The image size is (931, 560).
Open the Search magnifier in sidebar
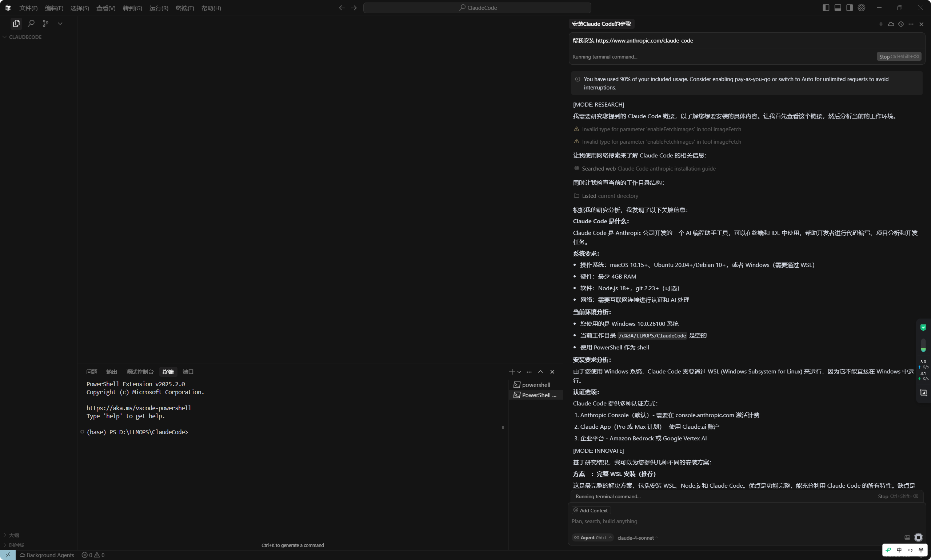pos(31,23)
